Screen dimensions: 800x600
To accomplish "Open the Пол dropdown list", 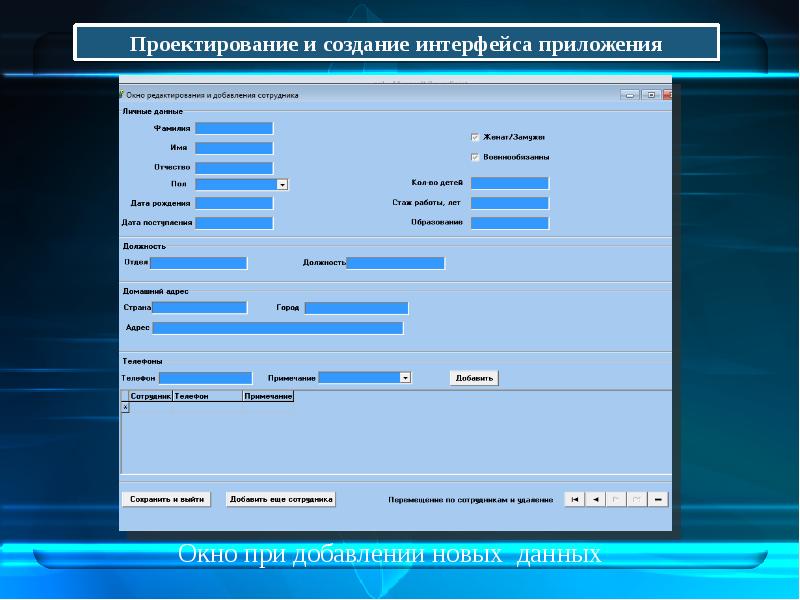I will point(282,184).
